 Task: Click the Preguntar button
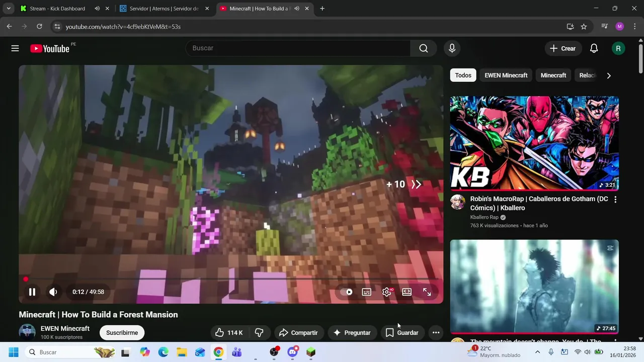tap(352, 332)
